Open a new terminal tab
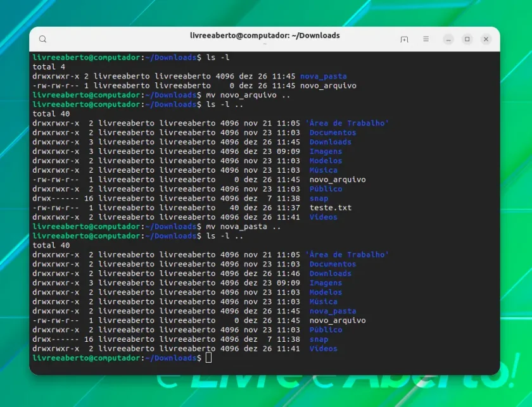This screenshot has height=407, width=532. coord(404,39)
